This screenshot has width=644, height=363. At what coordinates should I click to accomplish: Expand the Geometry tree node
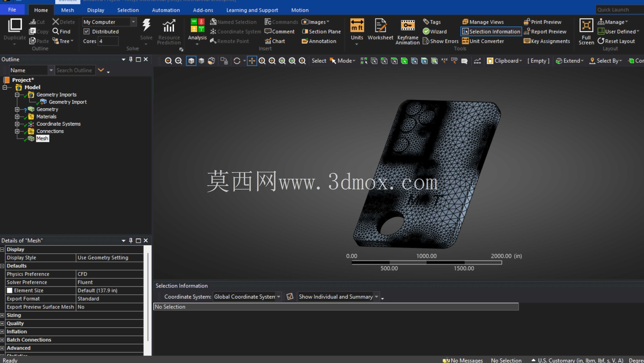(x=17, y=109)
